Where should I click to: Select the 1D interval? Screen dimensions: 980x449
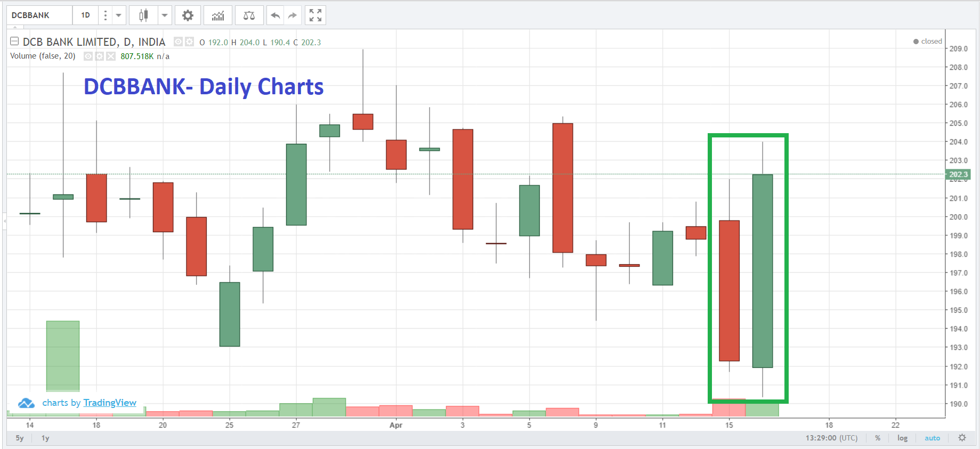(86, 15)
